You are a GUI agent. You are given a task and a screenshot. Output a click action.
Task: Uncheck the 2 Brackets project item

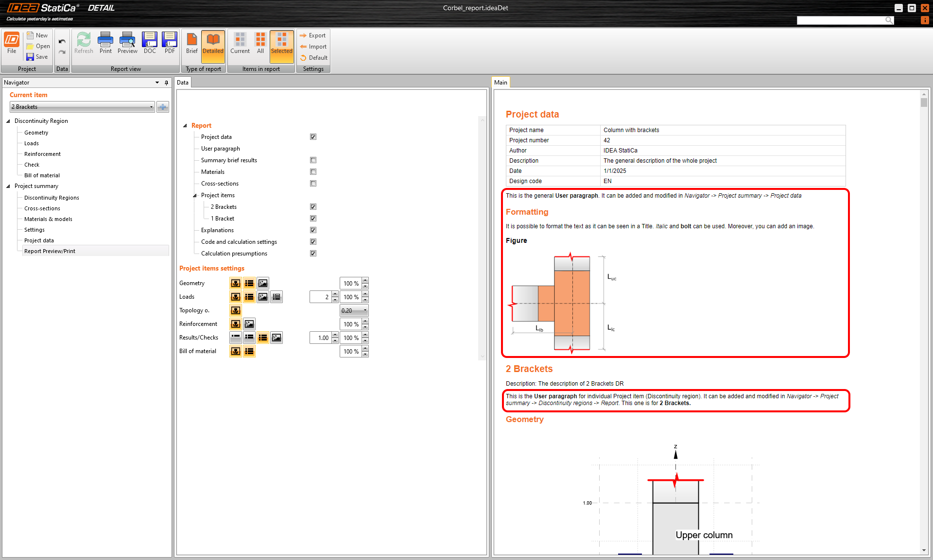click(x=313, y=206)
